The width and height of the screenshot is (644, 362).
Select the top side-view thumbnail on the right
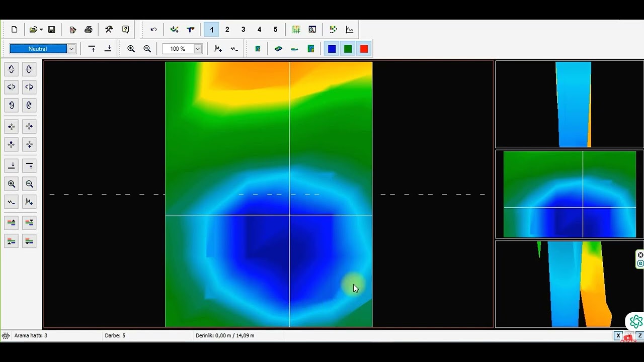(x=570, y=105)
